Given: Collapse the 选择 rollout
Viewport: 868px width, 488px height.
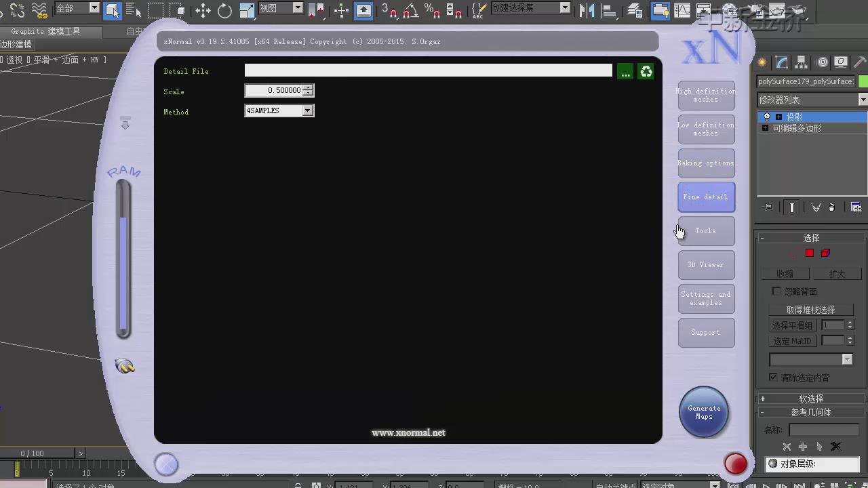Looking at the screenshot, I should 811,238.
